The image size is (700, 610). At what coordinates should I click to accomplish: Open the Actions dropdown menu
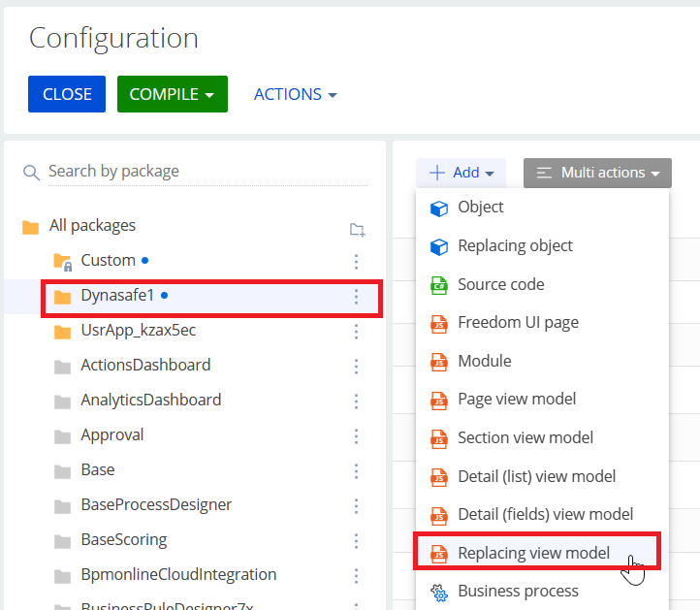pos(295,94)
